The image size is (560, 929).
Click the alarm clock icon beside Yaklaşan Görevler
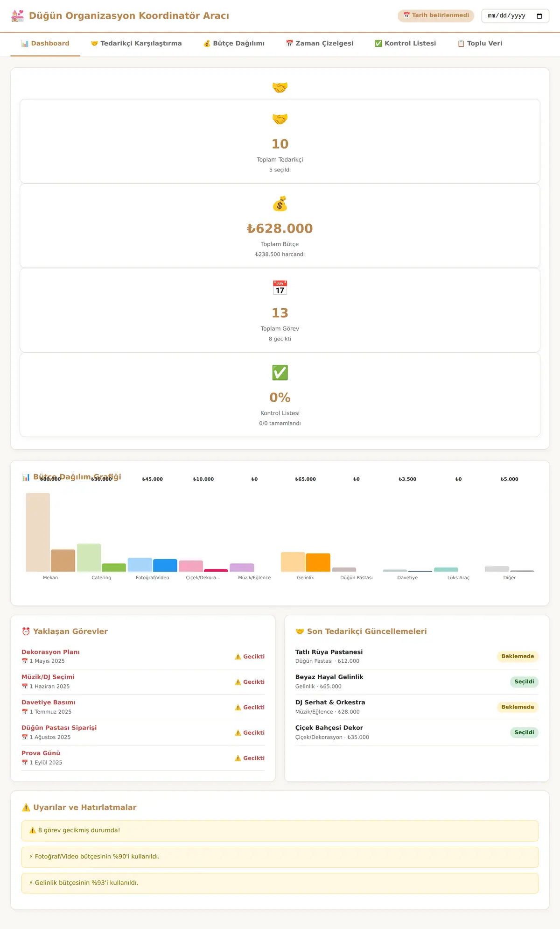[x=26, y=631]
